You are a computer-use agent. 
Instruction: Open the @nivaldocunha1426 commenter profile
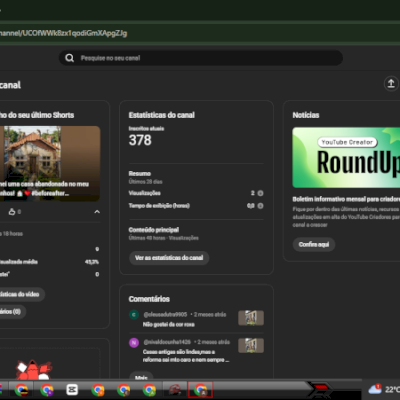click(x=167, y=342)
